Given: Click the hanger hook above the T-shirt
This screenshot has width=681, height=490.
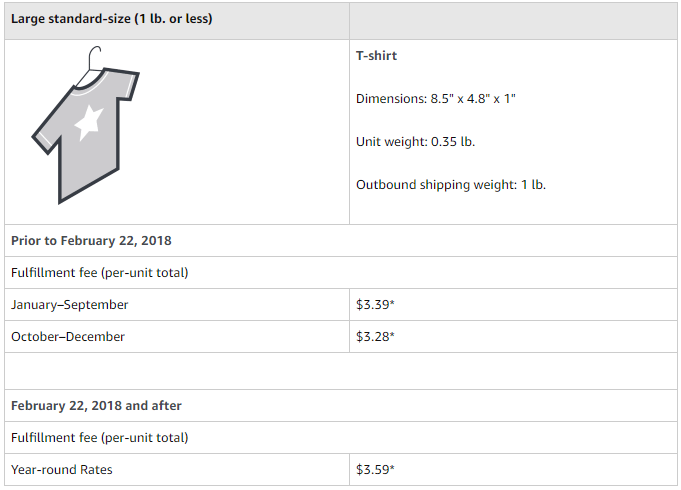Looking at the screenshot, I should point(94,57).
